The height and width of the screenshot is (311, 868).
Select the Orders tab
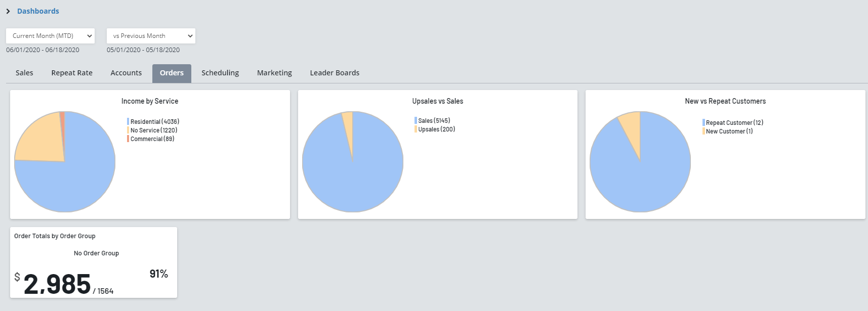172,73
